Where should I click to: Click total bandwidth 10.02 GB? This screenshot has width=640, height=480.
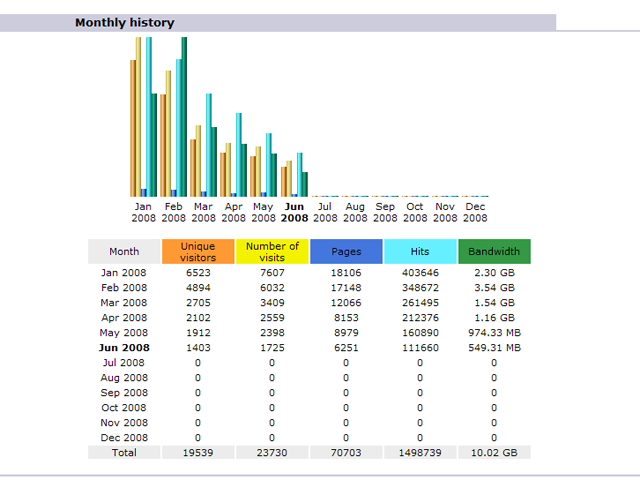click(494, 453)
